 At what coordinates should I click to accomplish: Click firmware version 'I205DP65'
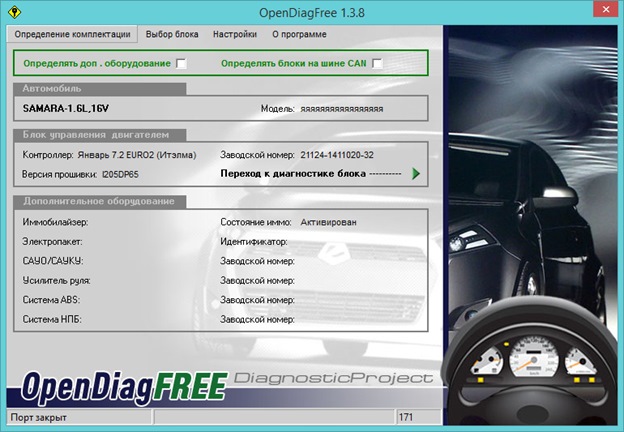pyautogui.click(x=121, y=174)
